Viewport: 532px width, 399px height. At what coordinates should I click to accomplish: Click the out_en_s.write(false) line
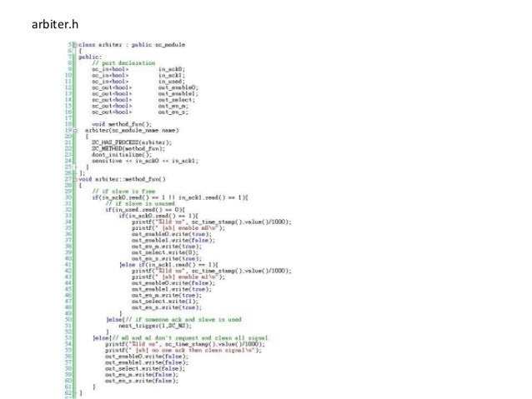click(x=142, y=381)
